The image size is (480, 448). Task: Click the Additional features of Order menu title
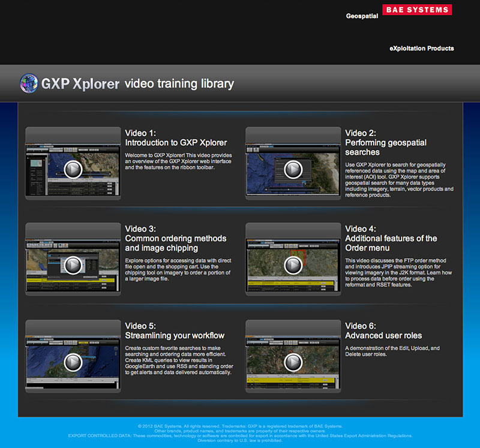pyautogui.click(x=391, y=243)
